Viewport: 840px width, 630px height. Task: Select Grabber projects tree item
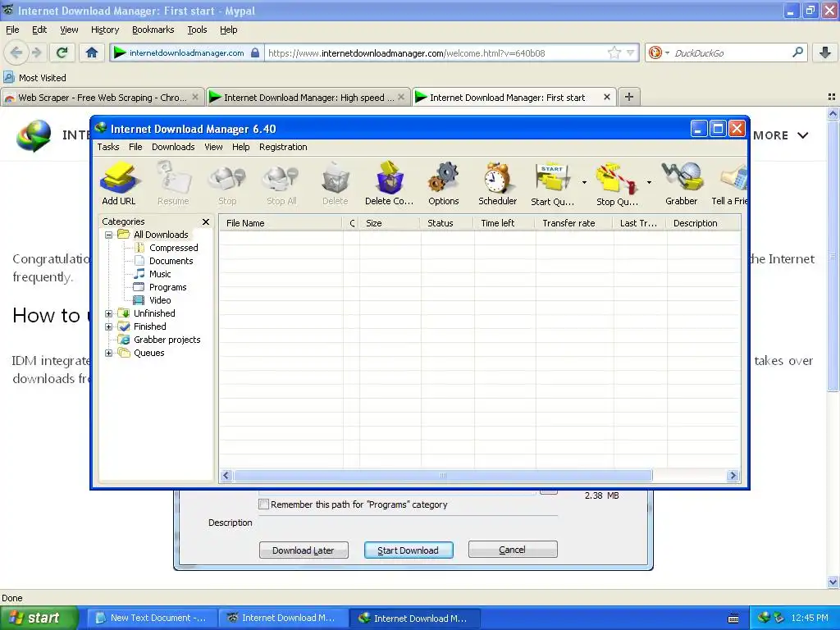167,340
